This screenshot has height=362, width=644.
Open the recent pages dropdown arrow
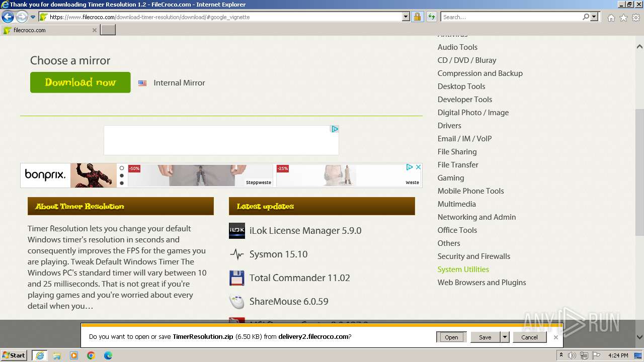click(33, 17)
